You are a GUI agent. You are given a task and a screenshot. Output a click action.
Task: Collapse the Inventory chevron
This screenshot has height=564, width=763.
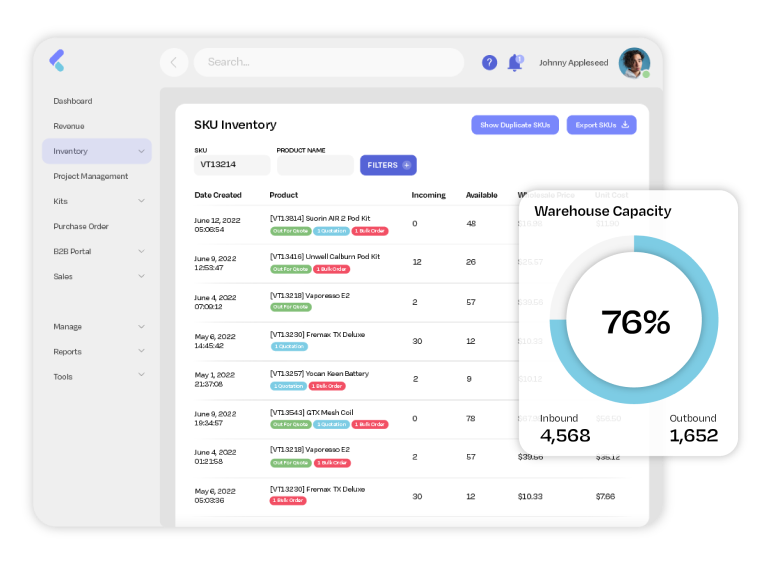141,151
